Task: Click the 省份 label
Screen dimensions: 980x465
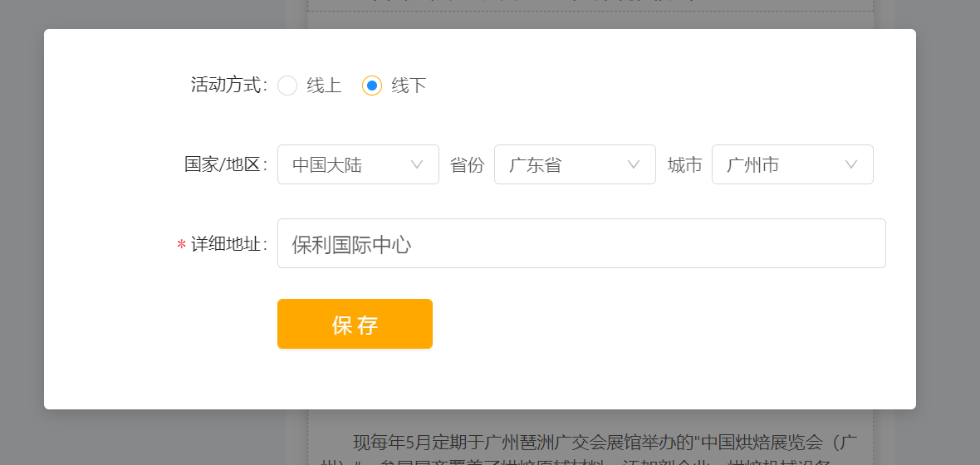Action: click(467, 165)
